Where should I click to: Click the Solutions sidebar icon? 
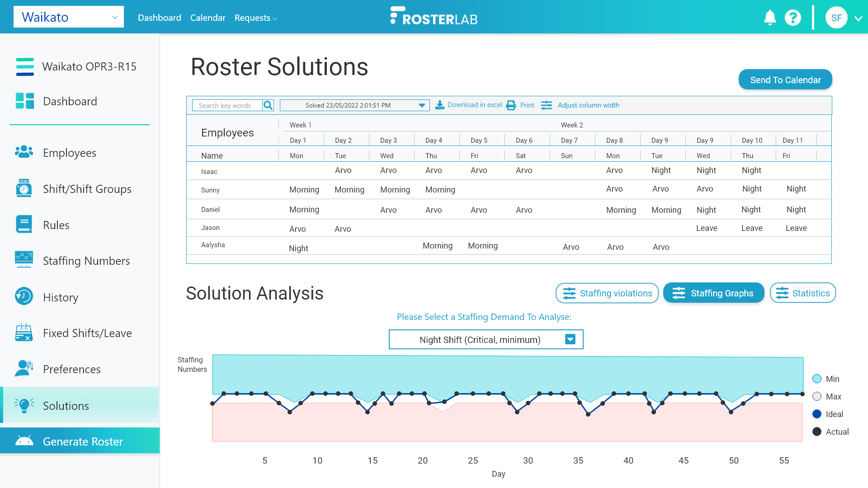pyautogui.click(x=23, y=405)
